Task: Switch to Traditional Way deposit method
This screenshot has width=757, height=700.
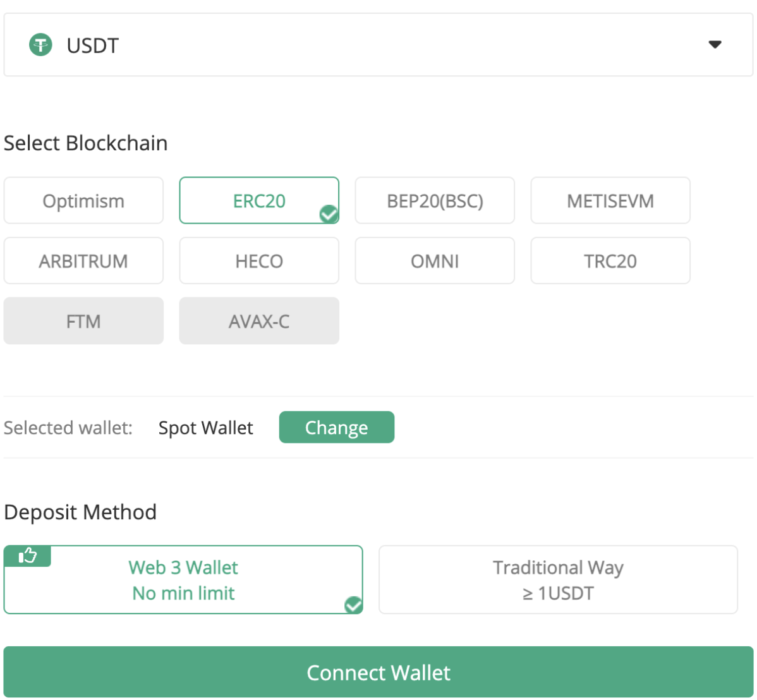Action: pos(558,580)
